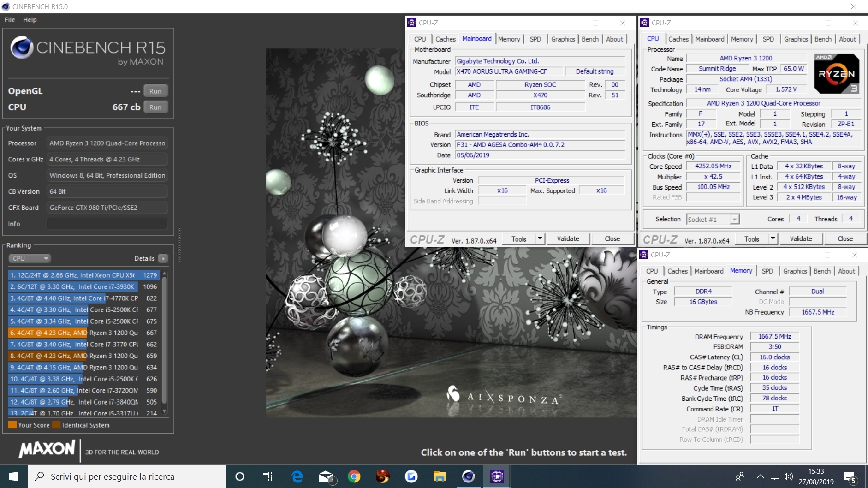868x488 pixels.
Task: Click the rendered Cinebench scene image
Action: coord(451,233)
